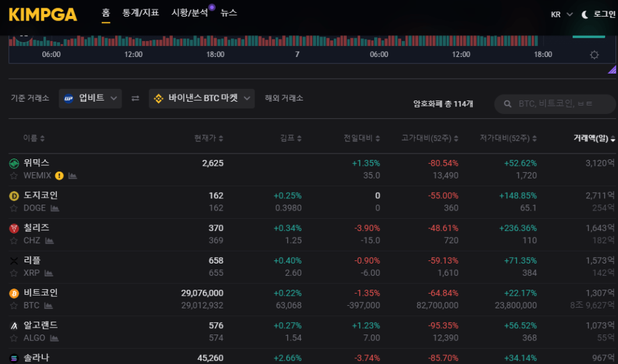The height and width of the screenshot is (364, 618).
Task: Click the 해외 거래소 label
Action: click(x=284, y=98)
